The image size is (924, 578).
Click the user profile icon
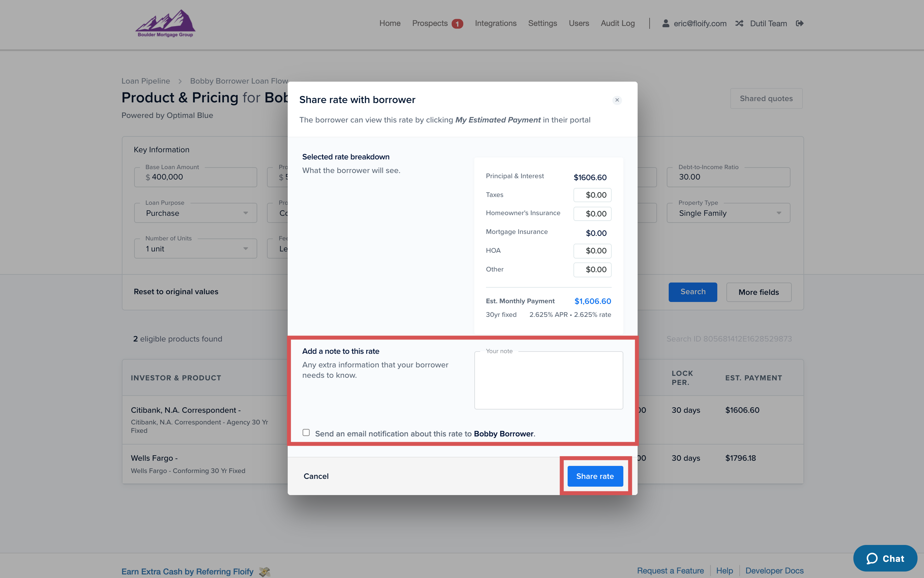click(665, 23)
